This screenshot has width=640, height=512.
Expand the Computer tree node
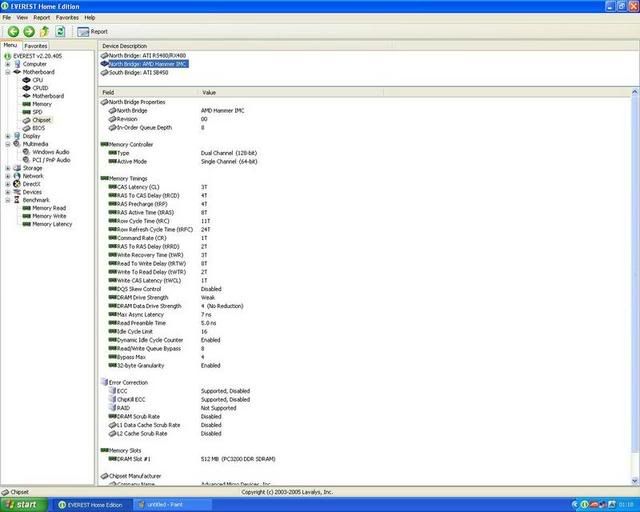(x=7, y=64)
